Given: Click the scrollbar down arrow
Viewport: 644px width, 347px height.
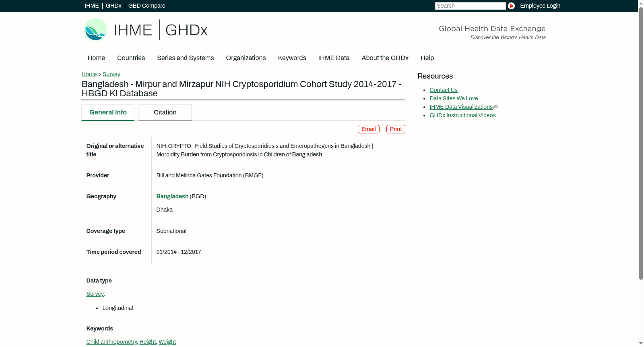Looking at the screenshot, I should (x=641, y=344).
